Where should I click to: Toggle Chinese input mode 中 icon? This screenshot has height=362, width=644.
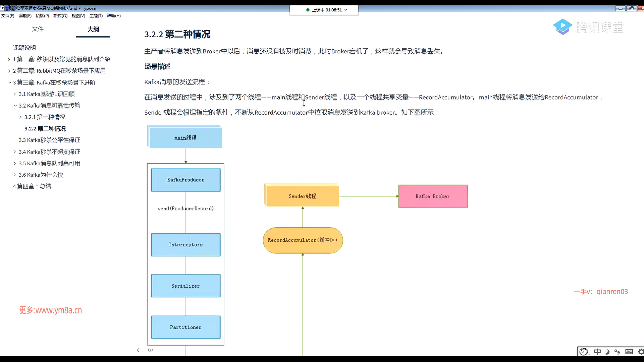[x=597, y=352]
